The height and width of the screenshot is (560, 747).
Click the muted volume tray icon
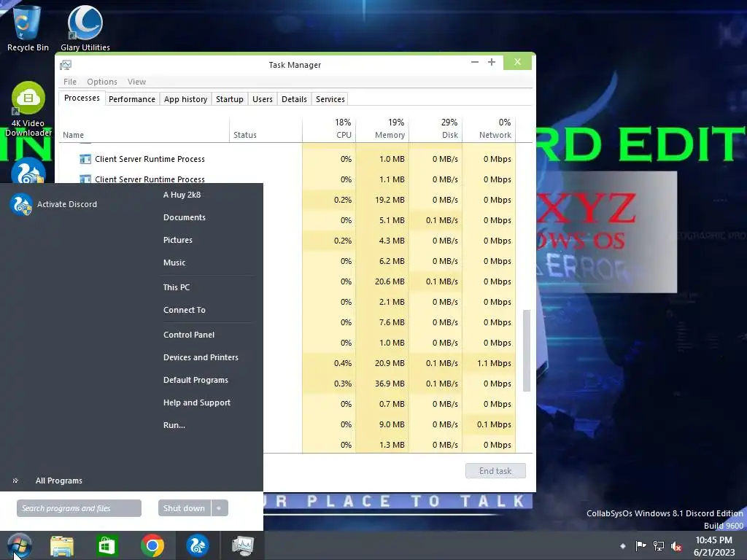point(676,545)
